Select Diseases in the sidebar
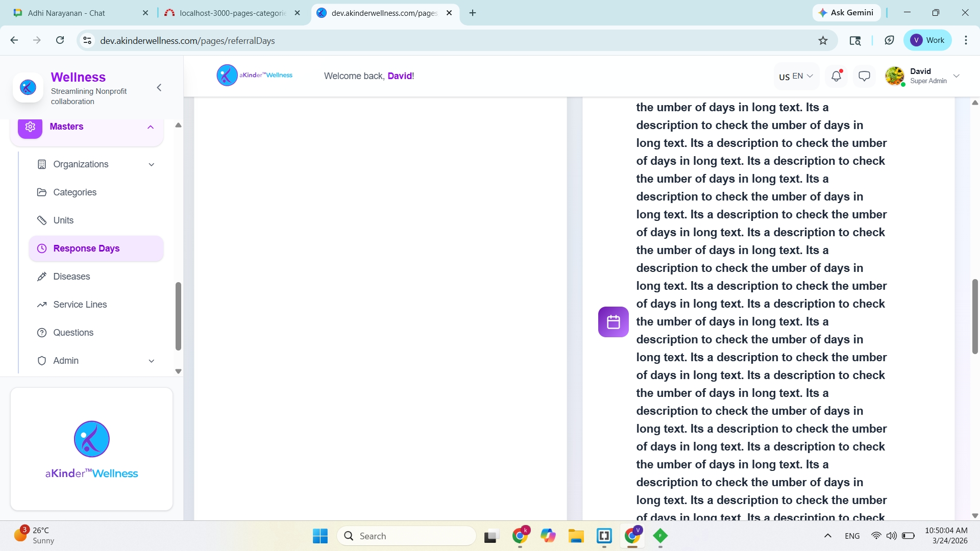Image resolution: width=980 pixels, height=551 pixels. (x=71, y=277)
